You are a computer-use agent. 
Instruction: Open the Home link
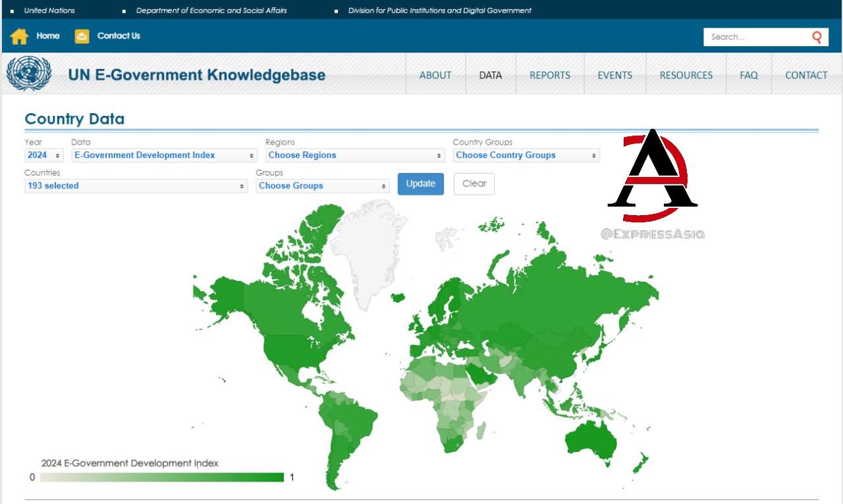pyautogui.click(x=48, y=36)
